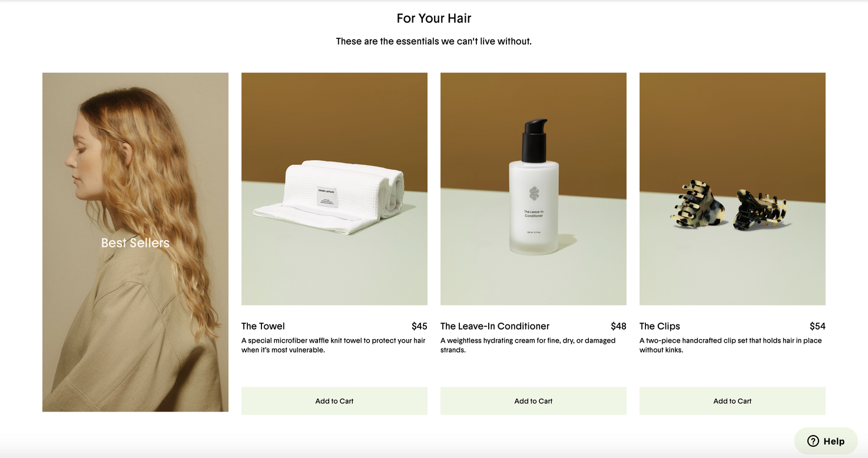
Task: Open The Towel product title link
Action: pyautogui.click(x=263, y=326)
